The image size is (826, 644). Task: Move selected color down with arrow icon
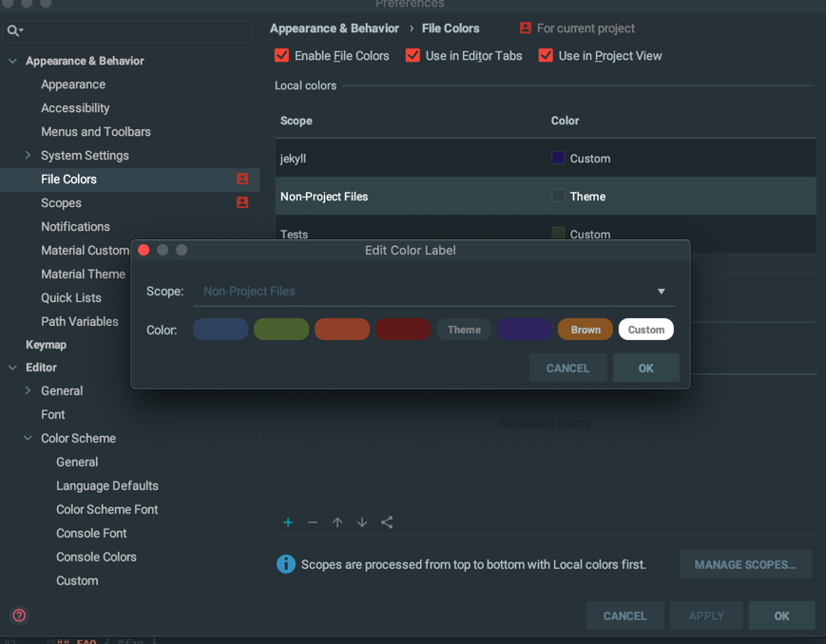362,522
